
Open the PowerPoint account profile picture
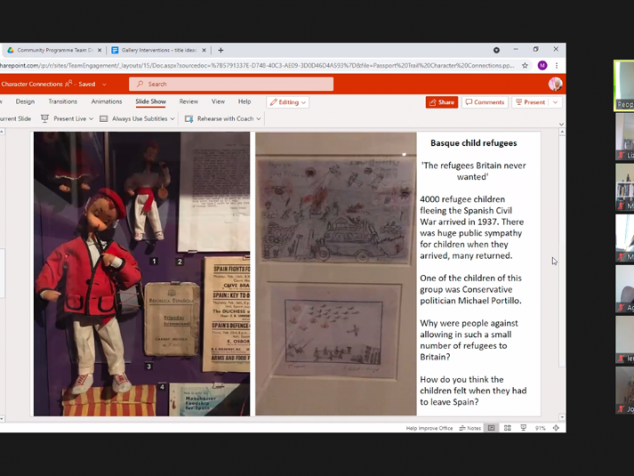(555, 84)
